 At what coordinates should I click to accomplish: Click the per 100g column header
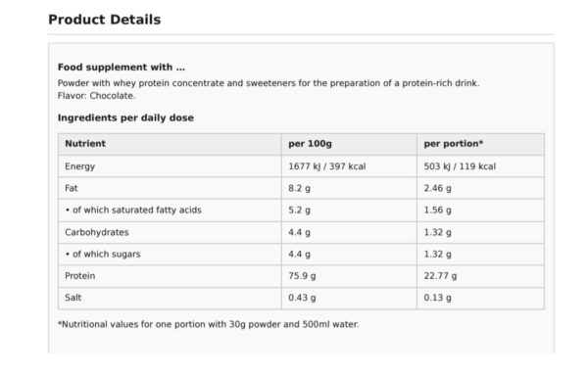tap(310, 144)
